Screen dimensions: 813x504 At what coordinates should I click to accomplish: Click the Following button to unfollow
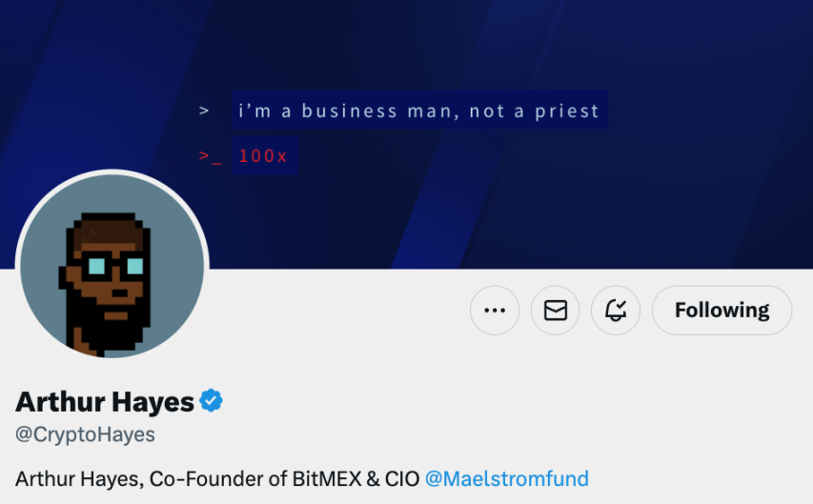(x=722, y=310)
